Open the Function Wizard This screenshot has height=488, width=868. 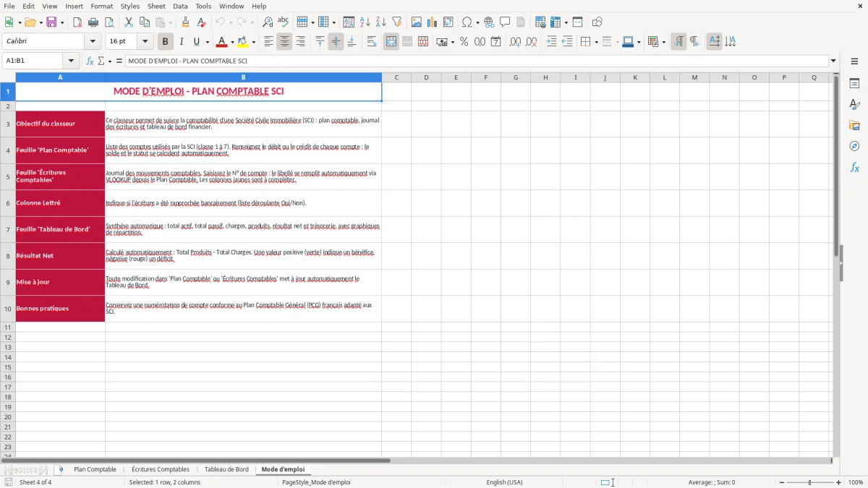(90, 61)
